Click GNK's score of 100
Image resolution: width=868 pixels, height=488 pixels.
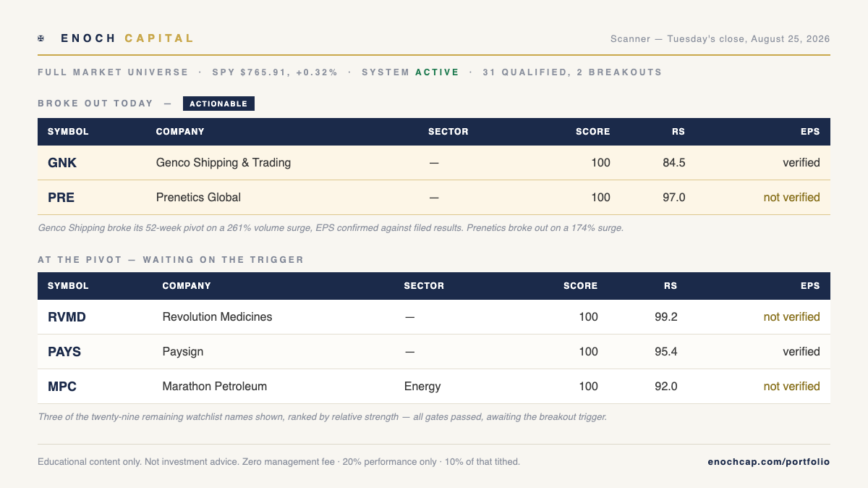[x=600, y=163]
